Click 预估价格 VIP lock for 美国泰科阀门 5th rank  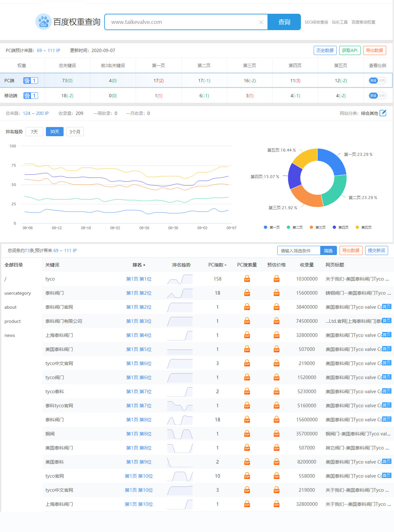(x=277, y=349)
